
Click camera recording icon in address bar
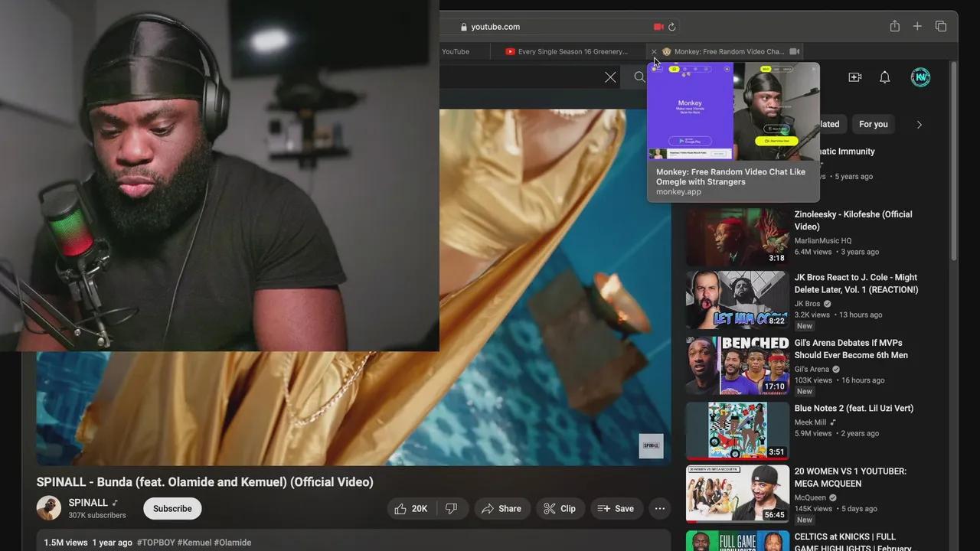point(658,27)
